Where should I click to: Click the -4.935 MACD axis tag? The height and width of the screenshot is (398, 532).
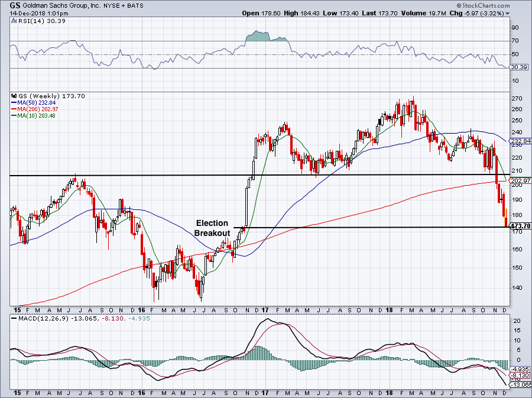tap(520, 369)
